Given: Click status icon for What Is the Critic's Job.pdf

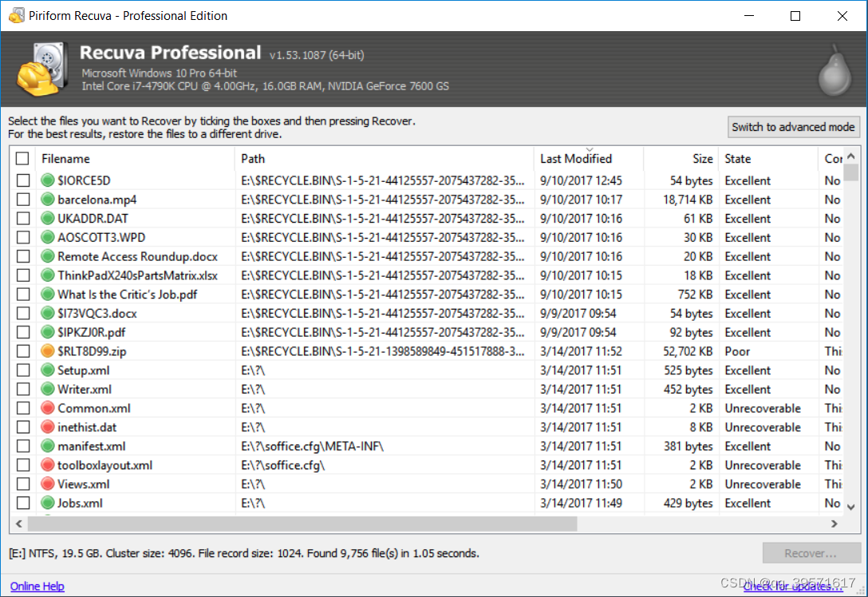Looking at the screenshot, I should pos(48,294).
